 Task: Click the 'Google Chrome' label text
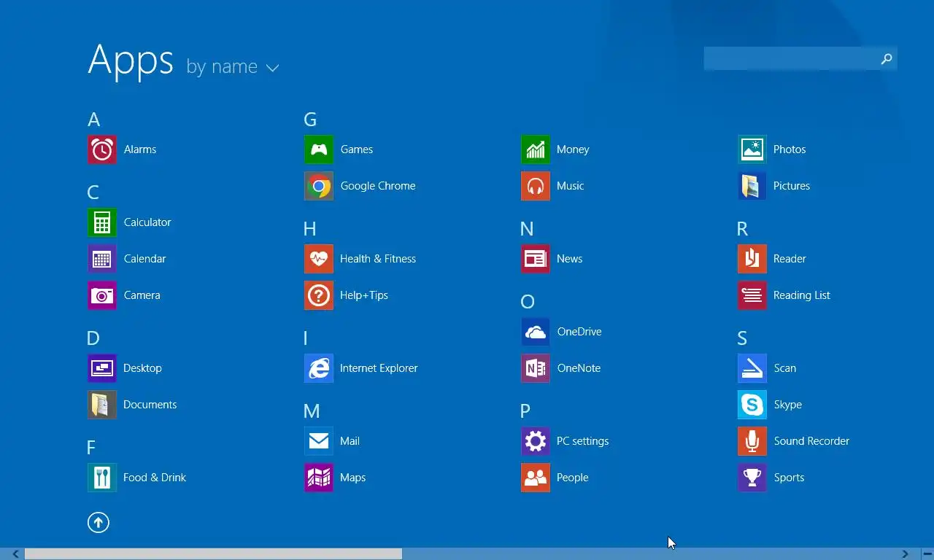(x=378, y=186)
